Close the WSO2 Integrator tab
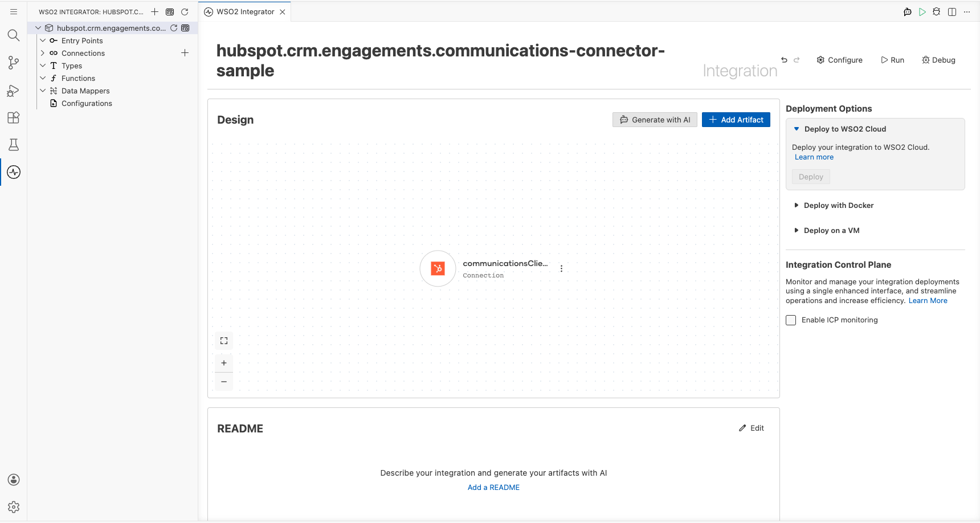This screenshot has height=523, width=980. 283,12
